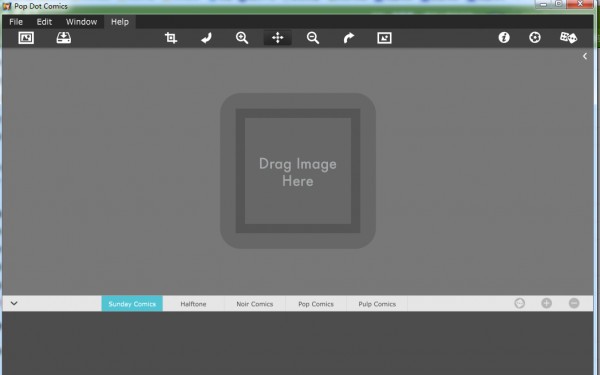600x375 pixels.
Task: Zoom in with the magnifier plus icon
Action: [242, 38]
